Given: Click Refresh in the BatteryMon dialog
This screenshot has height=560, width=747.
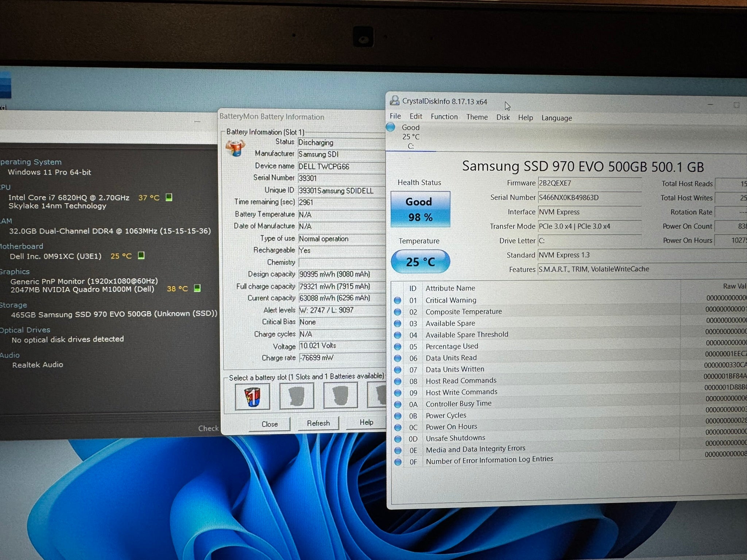Looking at the screenshot, I should 318,423.
